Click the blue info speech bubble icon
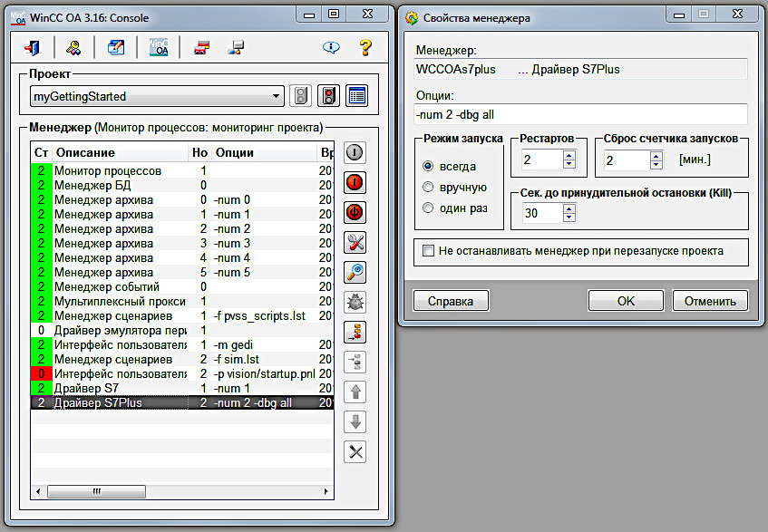The width and height of the screenshot is (768, 532). (x=331, y=47)
